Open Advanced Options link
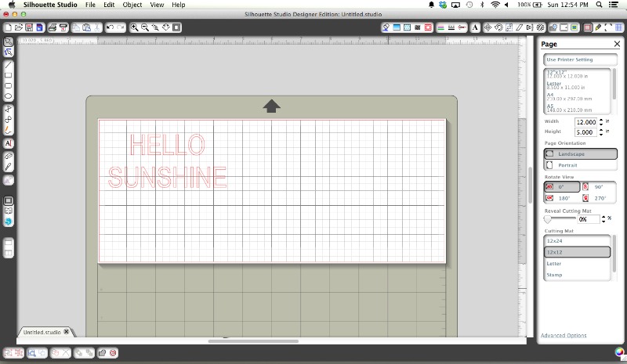 coord(564,335)
